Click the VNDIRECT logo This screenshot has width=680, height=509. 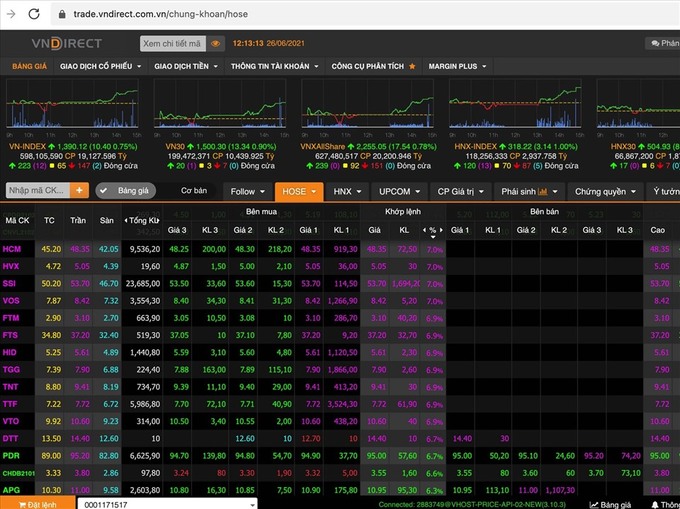coord(66,43)
